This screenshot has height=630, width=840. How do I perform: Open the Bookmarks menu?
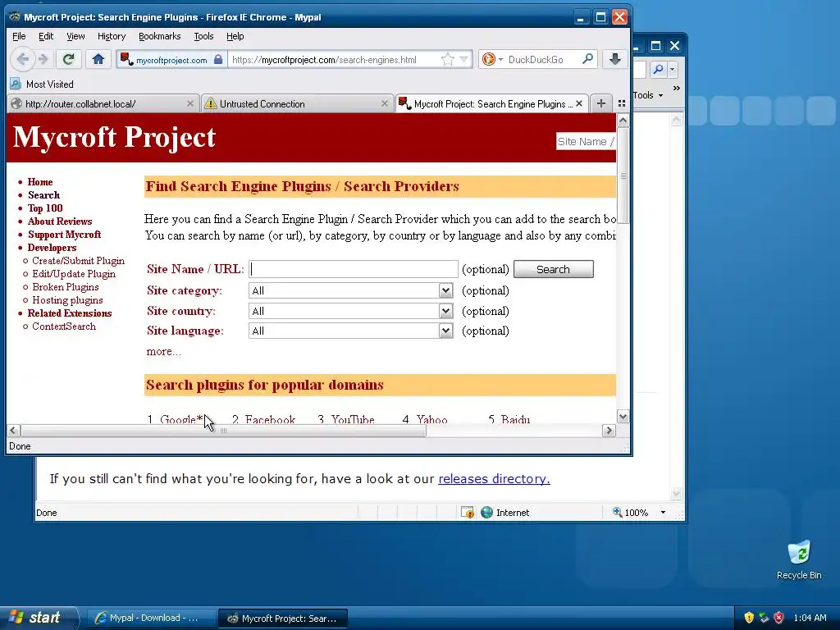160,36
